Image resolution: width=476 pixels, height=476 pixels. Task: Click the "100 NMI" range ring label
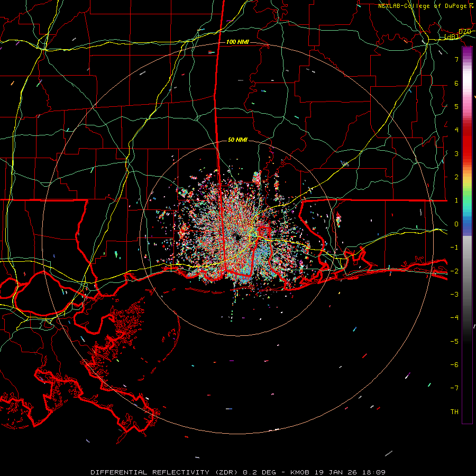237,42
